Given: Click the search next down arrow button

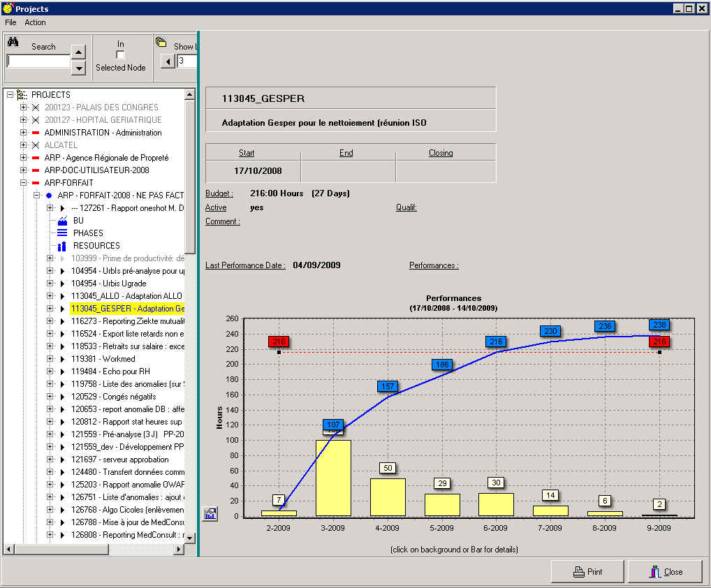Looking at the screenshot, I should click(79, 68).
